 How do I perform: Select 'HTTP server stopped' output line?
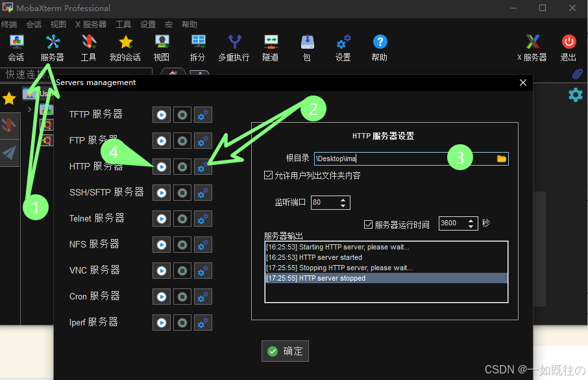386,278
